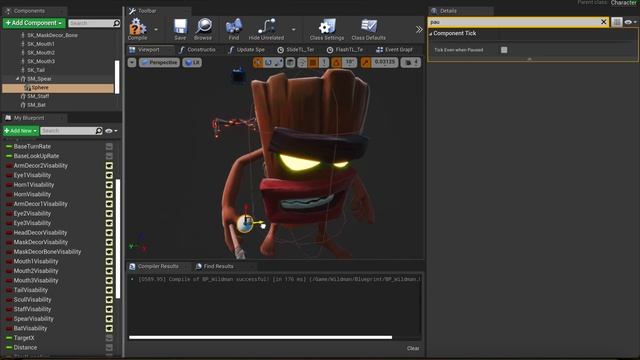
Task: Open property matrix grid icon in Details
Action: point(617,22)
